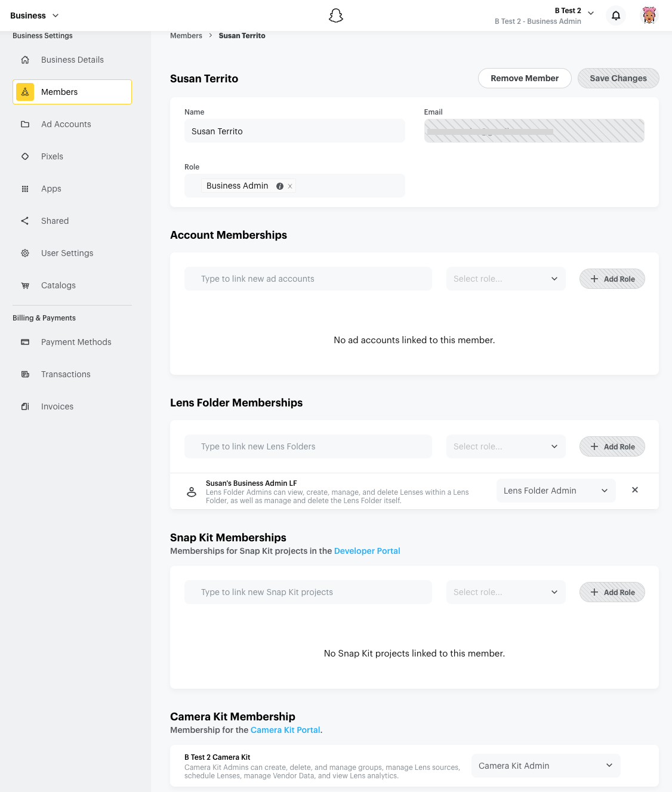Click the Type to link new ad accounts field
The width and height of the screenshot is (672, 792).
pos(308,279)
